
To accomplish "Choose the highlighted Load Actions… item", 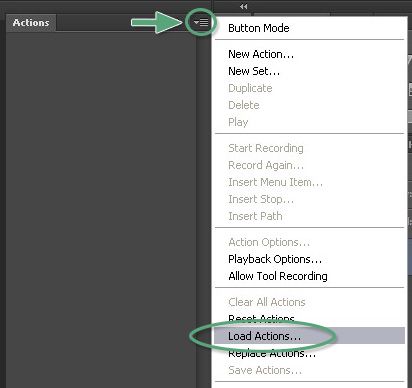I will pos(309,336).
